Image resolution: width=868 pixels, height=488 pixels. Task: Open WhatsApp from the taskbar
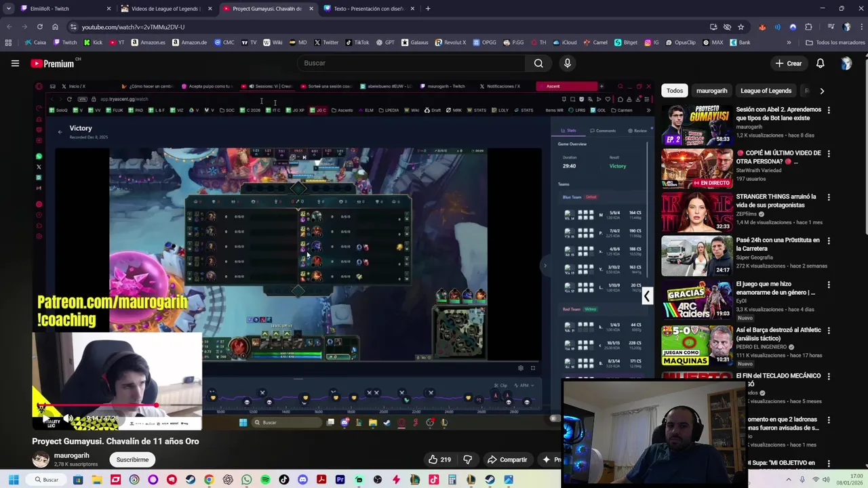pyautogui.click(x=247, y=480)
